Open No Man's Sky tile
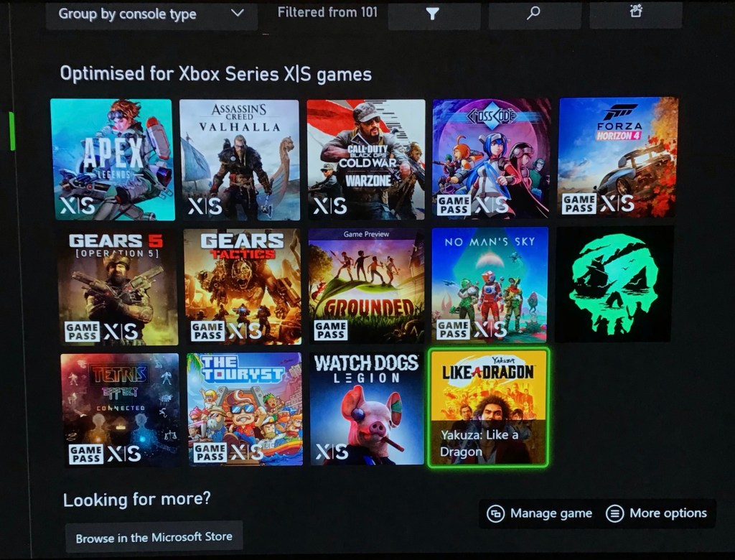 [x=490, y=285]
